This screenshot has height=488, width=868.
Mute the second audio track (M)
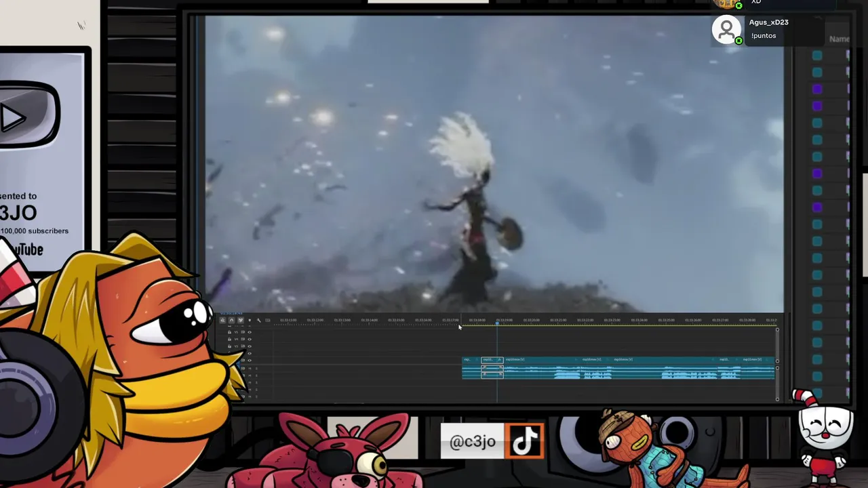(250, 375)
